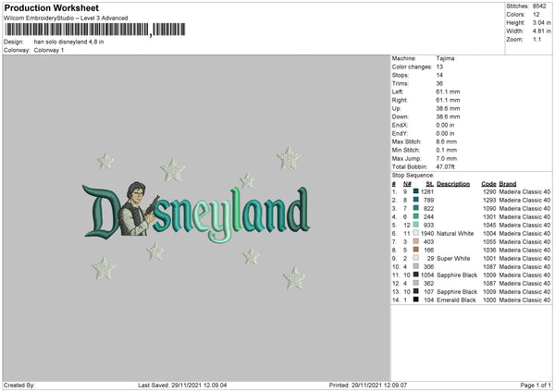Click the 'St.' column header
The width and height of the screenshot is (555, 392).
click(430, 184)
